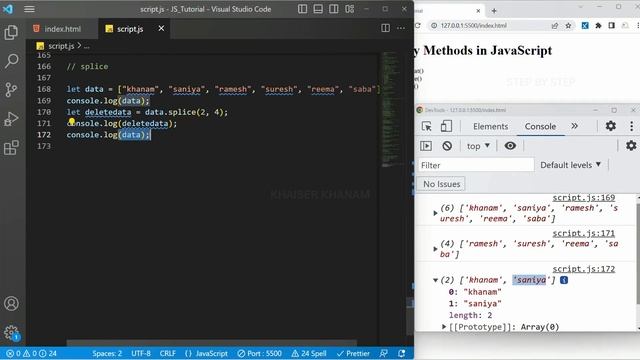Toggle the bottom panel layout icon
The image size is (640, 360).
pos(318,9)
